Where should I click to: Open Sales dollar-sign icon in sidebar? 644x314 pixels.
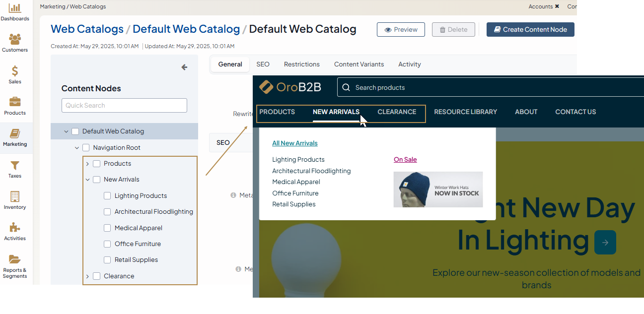[15, 71]
